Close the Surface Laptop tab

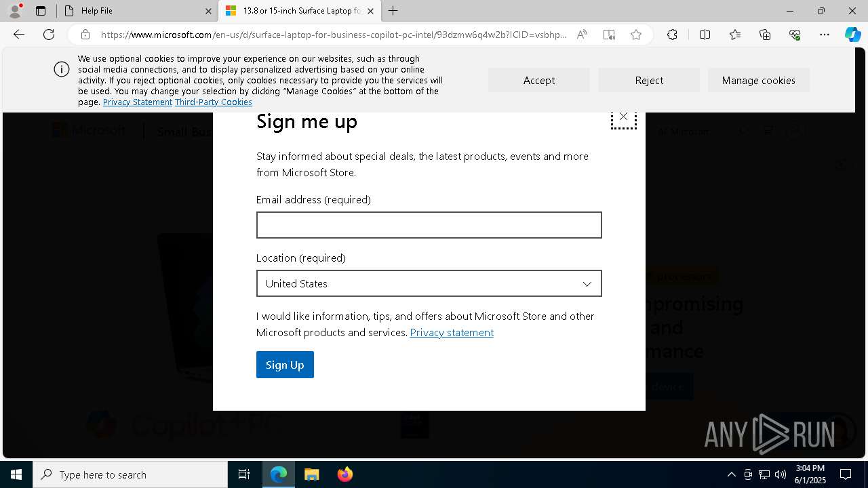tap(370, 11)
